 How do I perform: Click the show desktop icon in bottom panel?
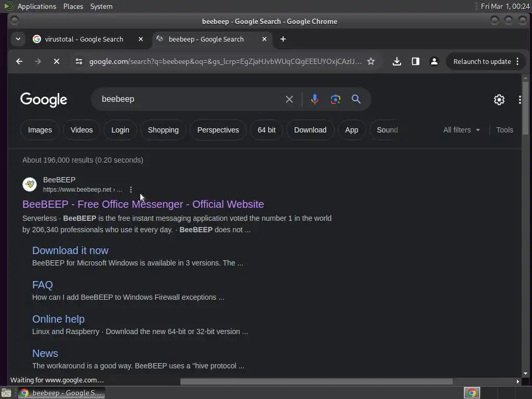(x=6, y=393)
